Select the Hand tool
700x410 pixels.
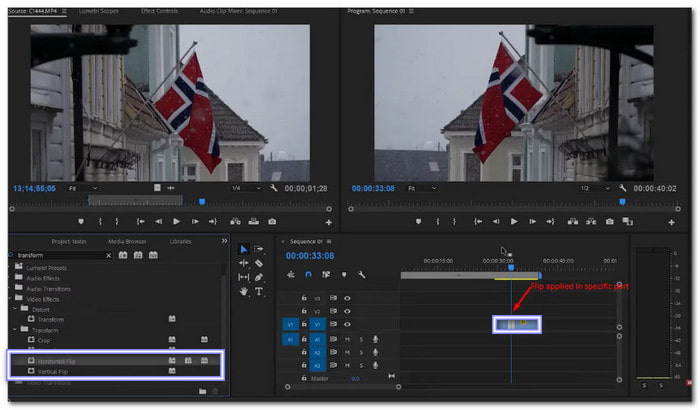tap(244, 291)
